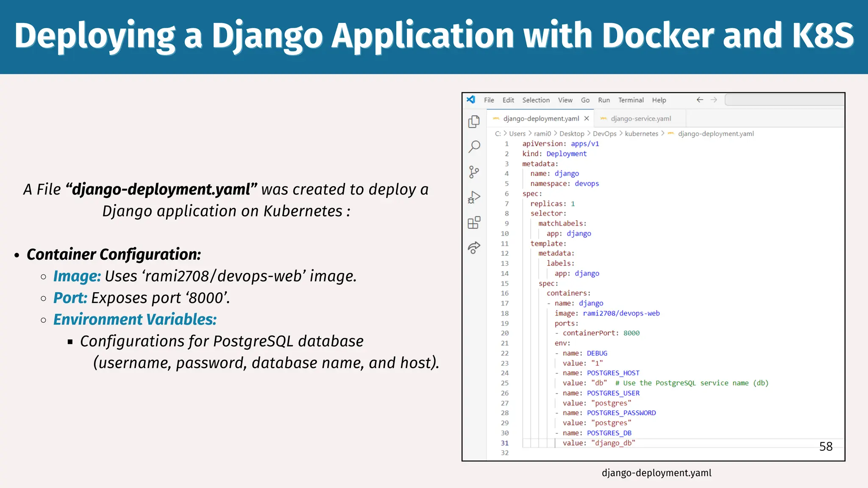Open the Search magnifier icon
Screen dimensions: 868x488
[x=474, y=147]
